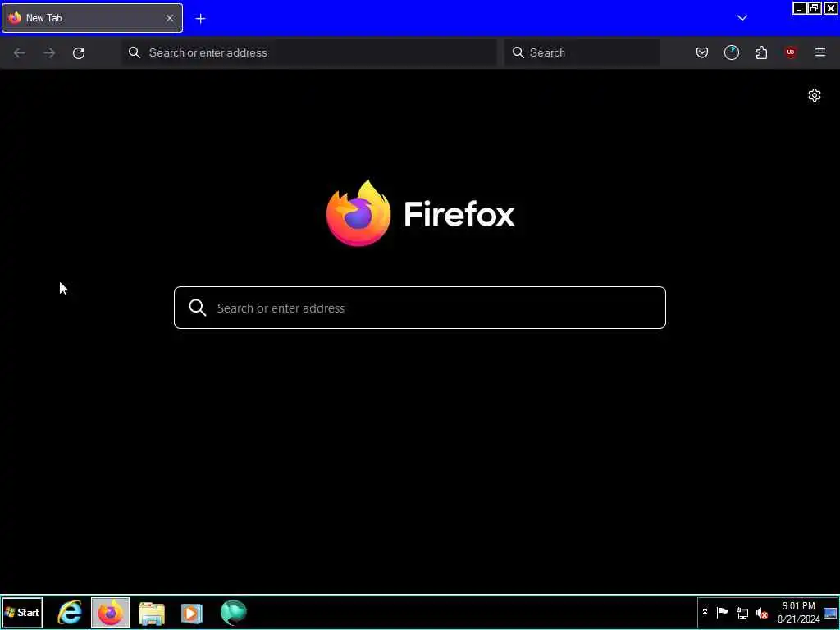This screenshot has width=840, height=630.
Task: Click the Show desktop icon beside the clock
Action: coord(830,612)
